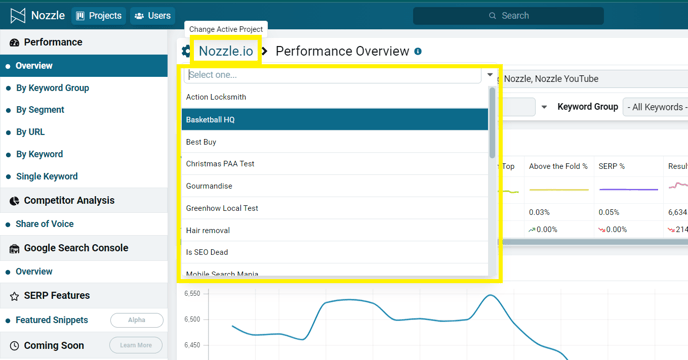Viewport: 688px width, 360px height.
Task: Select Gourmandise project
Action: pyautogui.click(x=334, y=186)
